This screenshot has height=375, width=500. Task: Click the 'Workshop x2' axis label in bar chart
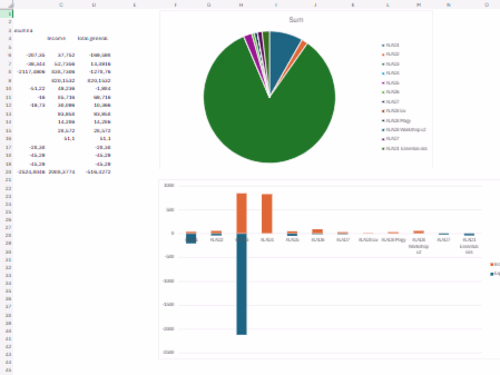pos(419,246)
